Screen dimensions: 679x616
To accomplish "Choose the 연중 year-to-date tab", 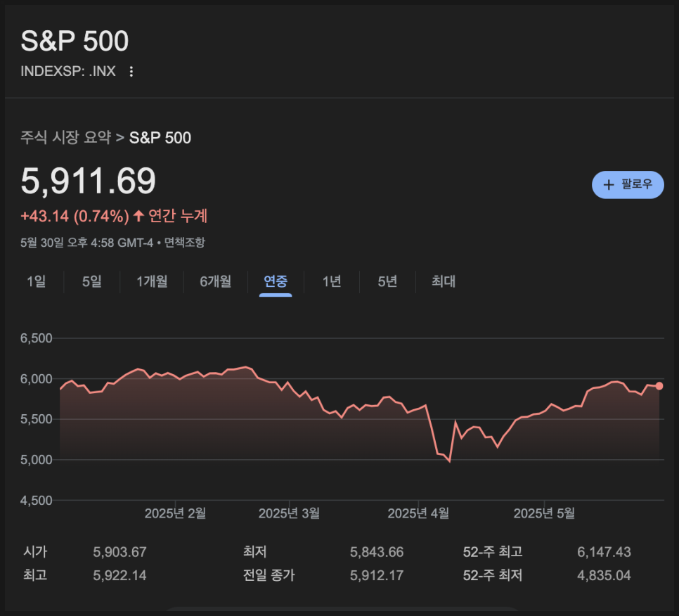I will coord(276,281).
